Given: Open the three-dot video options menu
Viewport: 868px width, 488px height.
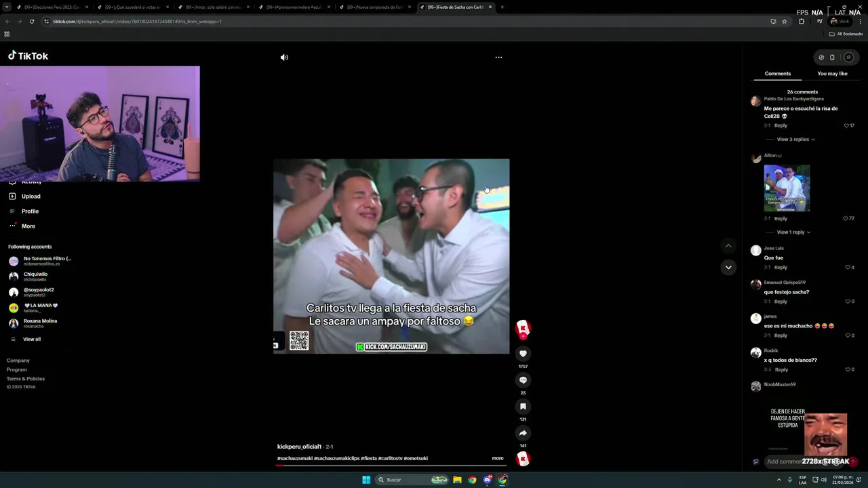Looking at the screenshot, I should 498,58.
